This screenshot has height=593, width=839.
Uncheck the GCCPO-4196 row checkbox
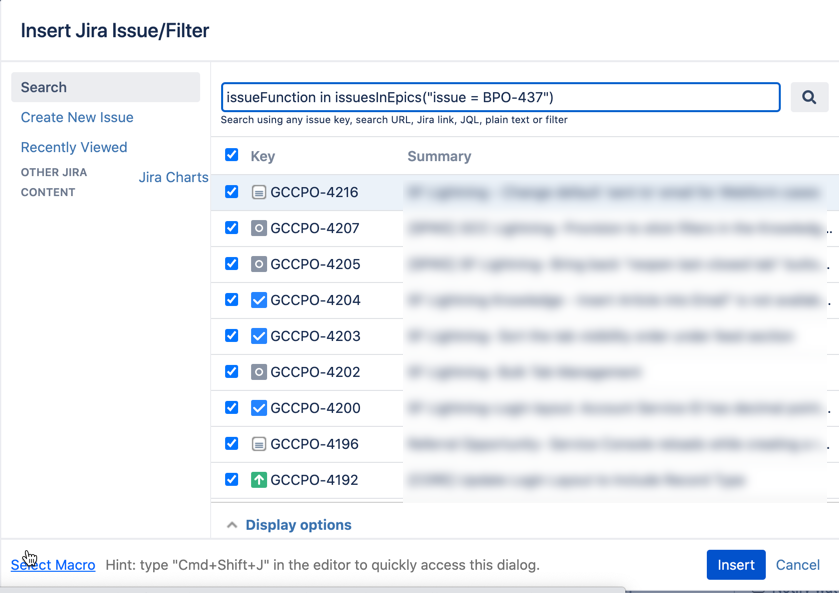pyautogui.click(x=231, y=443)
